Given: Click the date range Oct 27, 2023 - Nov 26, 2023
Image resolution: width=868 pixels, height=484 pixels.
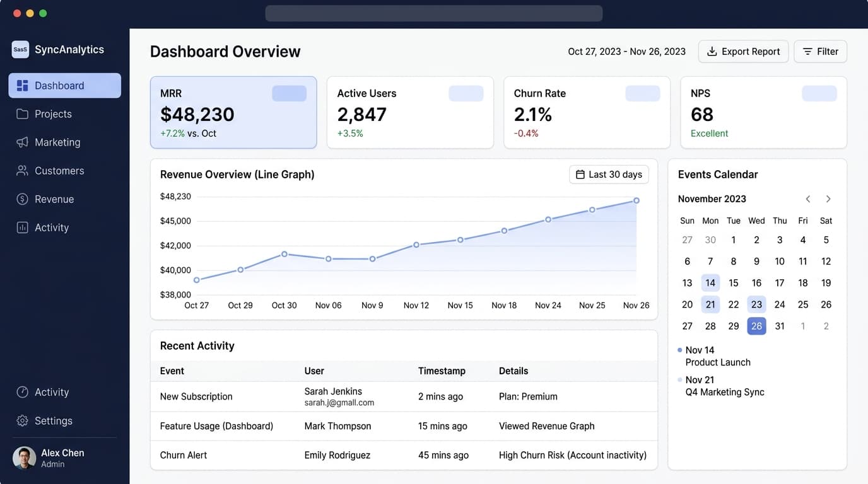Looking at the screenshot, I should pos(626,52).
